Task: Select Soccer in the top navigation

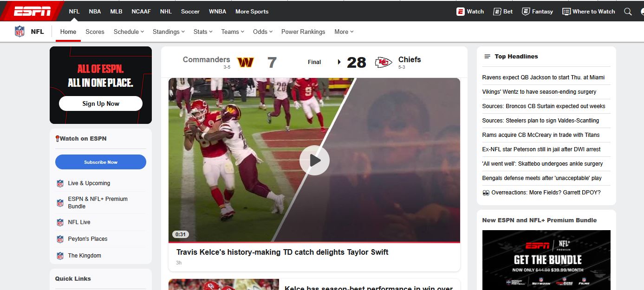Action: coord(190,12)
